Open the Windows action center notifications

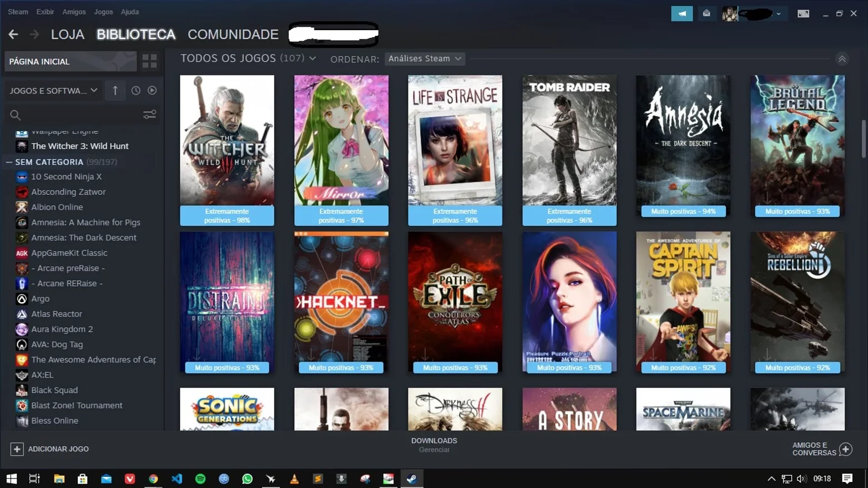point(847,479)
